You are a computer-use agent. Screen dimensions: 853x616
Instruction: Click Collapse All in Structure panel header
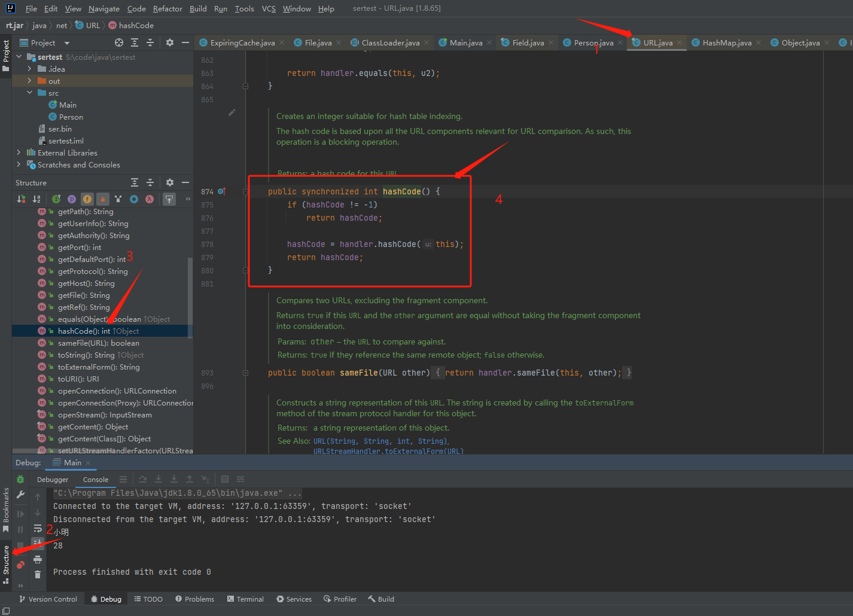point(150,182)
